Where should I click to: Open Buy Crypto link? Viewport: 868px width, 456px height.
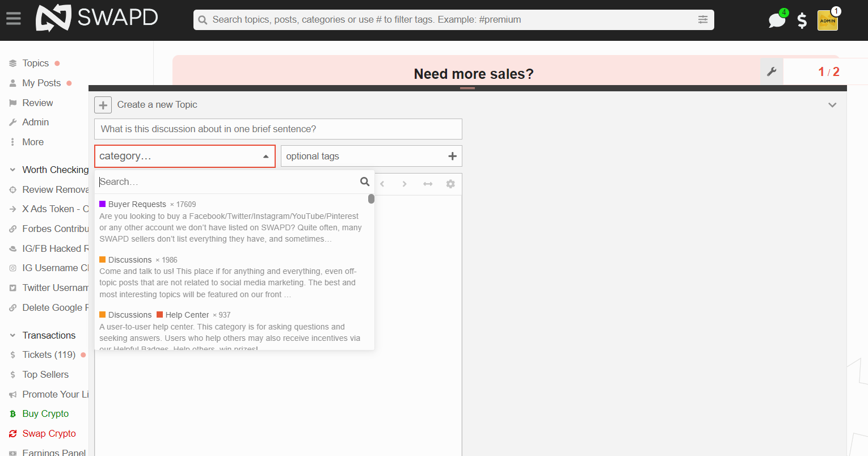45,413
